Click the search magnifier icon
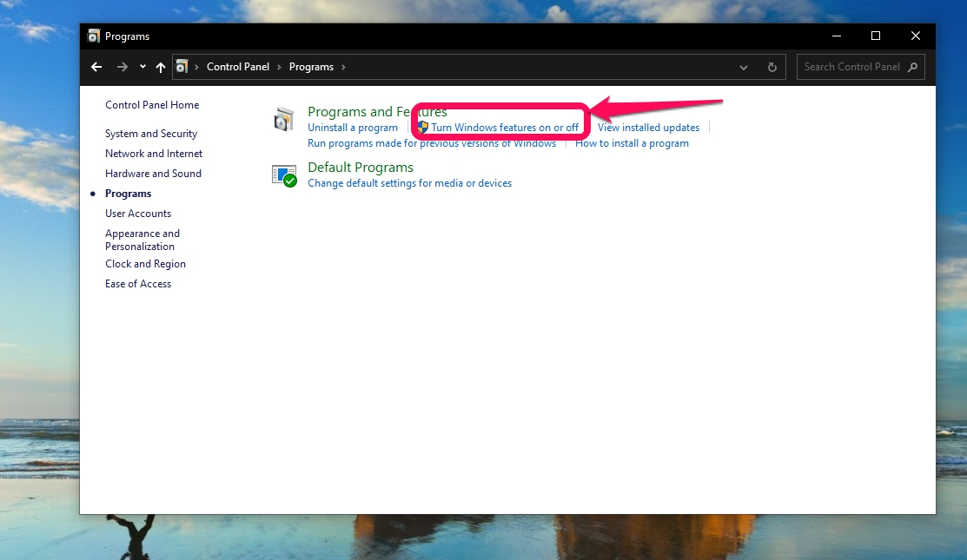Viewport: 967px width, 560px height. (x=913, y=67)
